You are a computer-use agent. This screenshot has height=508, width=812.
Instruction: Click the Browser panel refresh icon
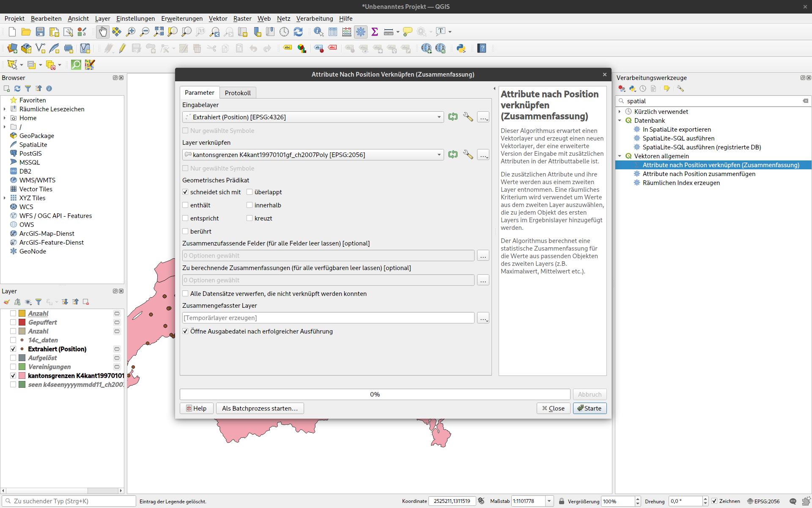[17, 88]
